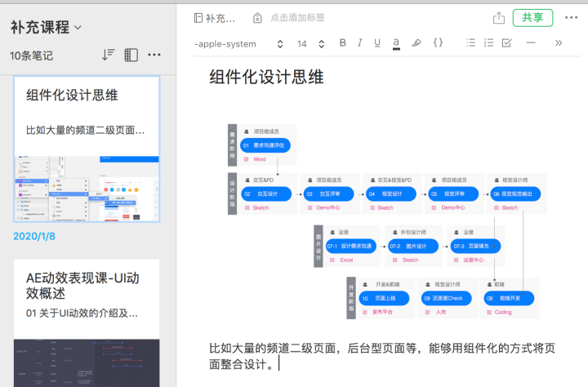588x387 pixels.
Task: Open the note list more options menu
Action: pos(154,56)
